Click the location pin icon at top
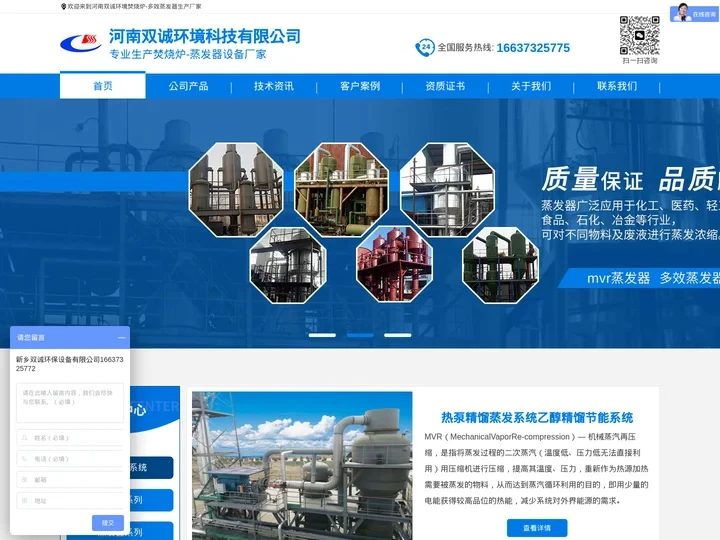 point(63,6)
